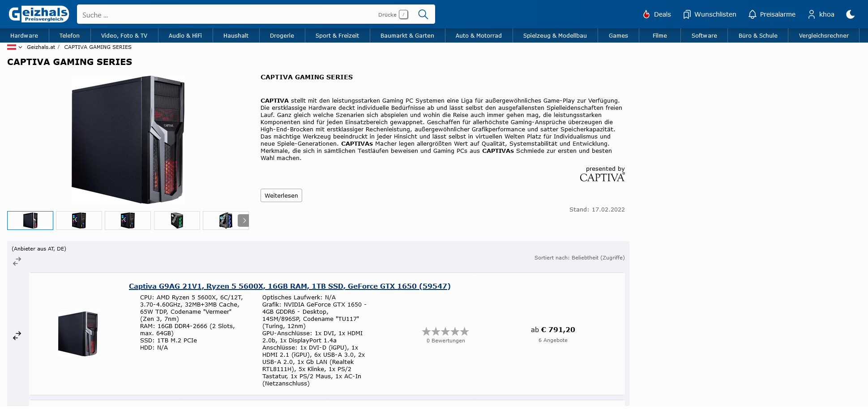Screen dimensions: 868x415
Task: Show next gallery thumbnails with chevron
Action: (x=244, y=220)
